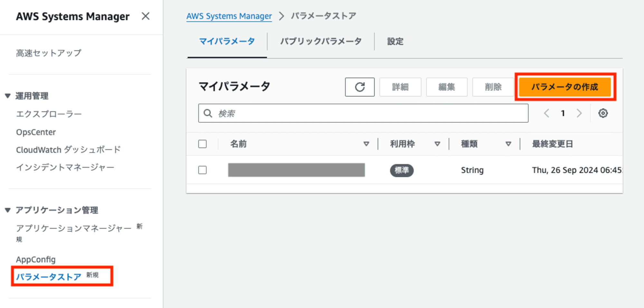The width and height of the screenshot is (644, 308).
Task: Open the 設定 tab
Action: pos(395,42)
